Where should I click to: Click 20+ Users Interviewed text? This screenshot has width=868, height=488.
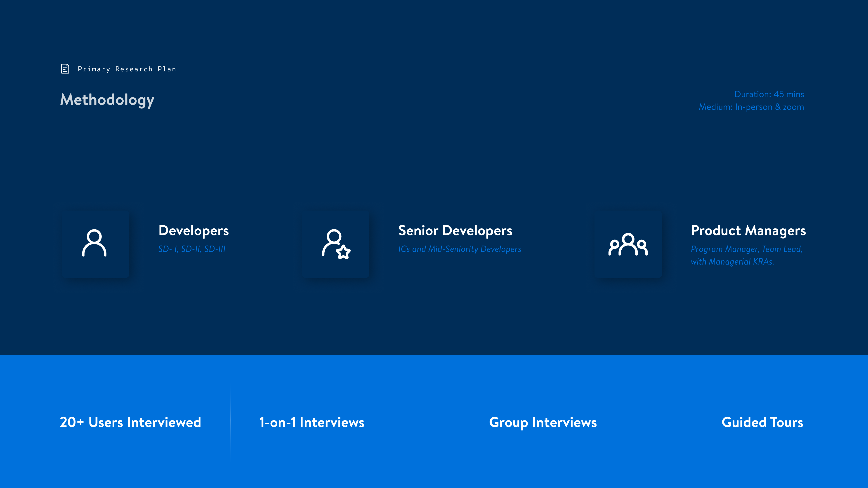130,422
